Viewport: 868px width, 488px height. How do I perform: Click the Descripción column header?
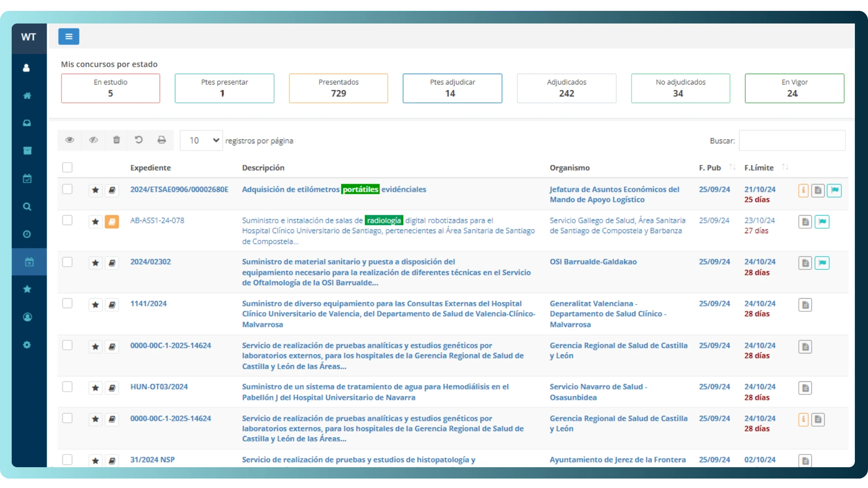click(x=263, y=168)
